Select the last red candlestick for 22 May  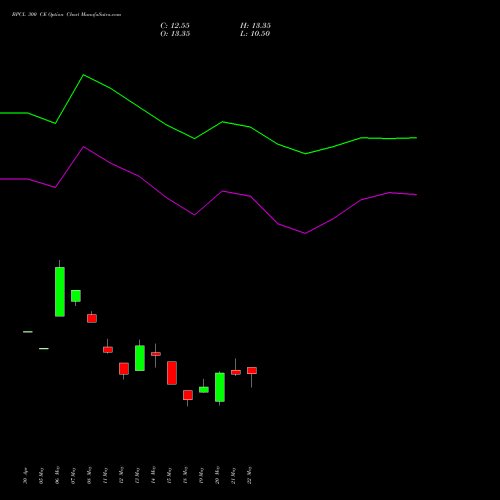tap(252, 370)
